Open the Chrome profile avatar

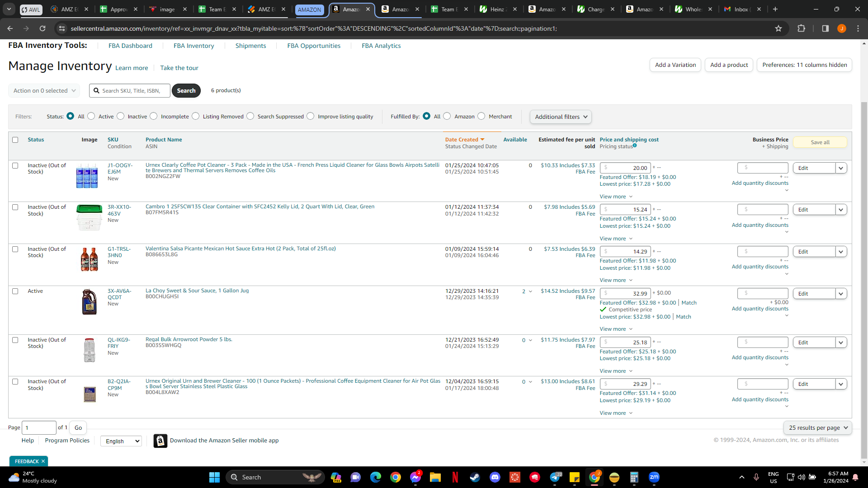[841, 28]
